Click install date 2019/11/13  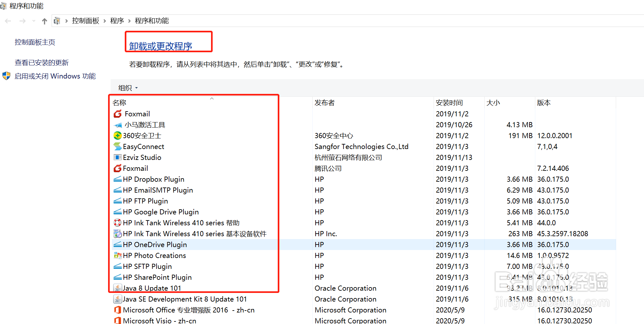(454, 157)
